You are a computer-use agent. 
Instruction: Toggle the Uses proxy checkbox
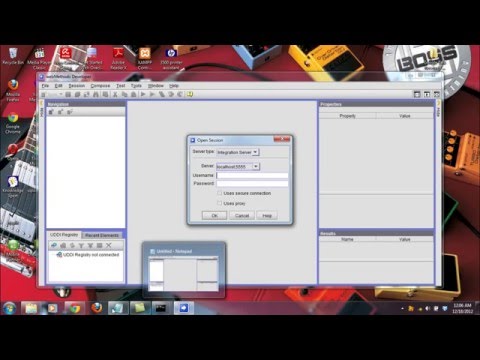(219, 203)
